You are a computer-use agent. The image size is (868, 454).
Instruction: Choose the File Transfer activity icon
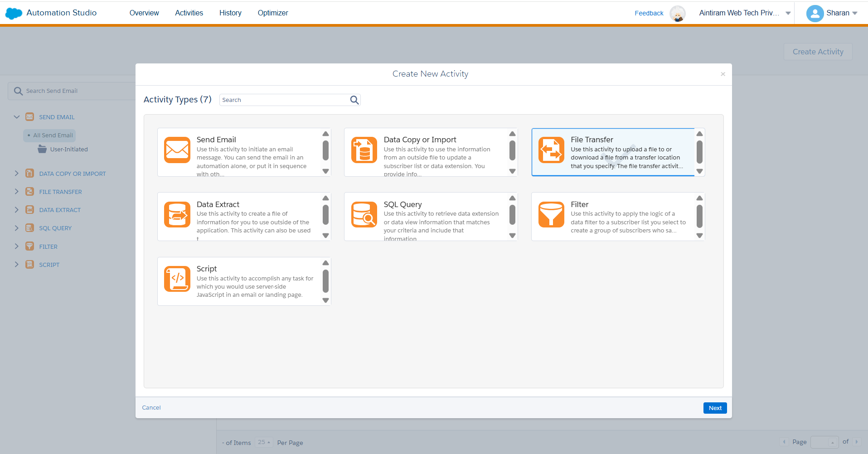[x=551, y=150]
